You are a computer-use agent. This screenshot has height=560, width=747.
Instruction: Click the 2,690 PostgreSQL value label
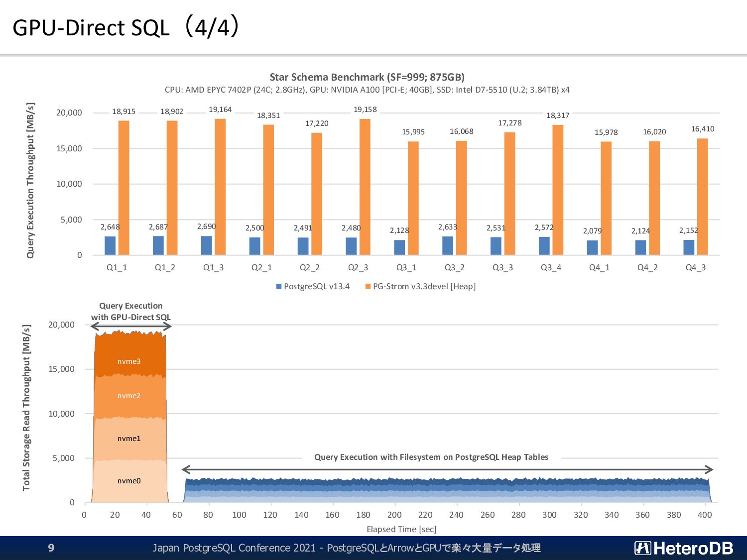coord(206,226)
